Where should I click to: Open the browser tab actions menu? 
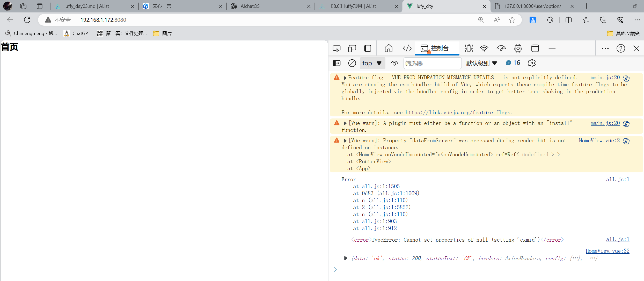click(x=40, y=6)
